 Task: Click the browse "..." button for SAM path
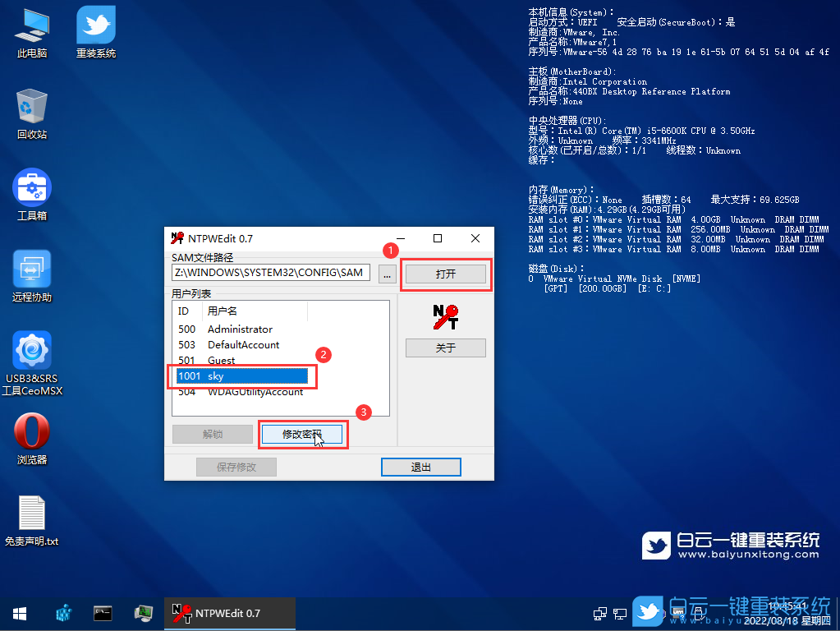pyautogui.click(x=388, y=274)
